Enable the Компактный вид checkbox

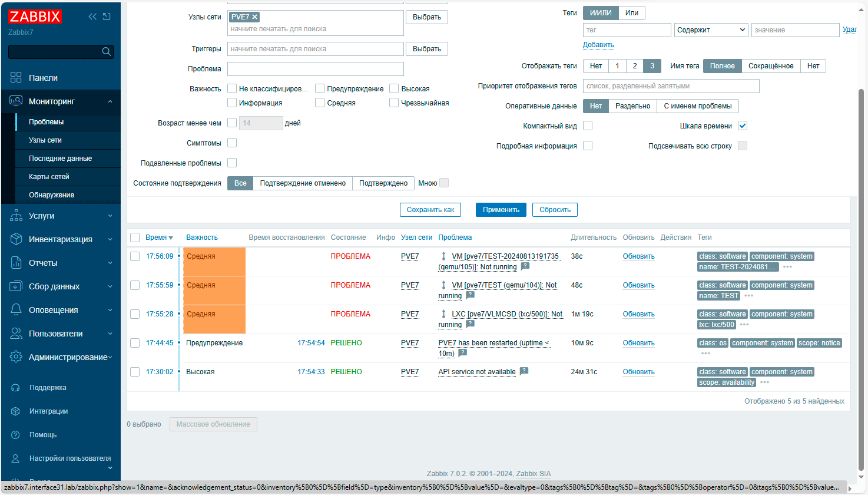[x=588, y=126]
